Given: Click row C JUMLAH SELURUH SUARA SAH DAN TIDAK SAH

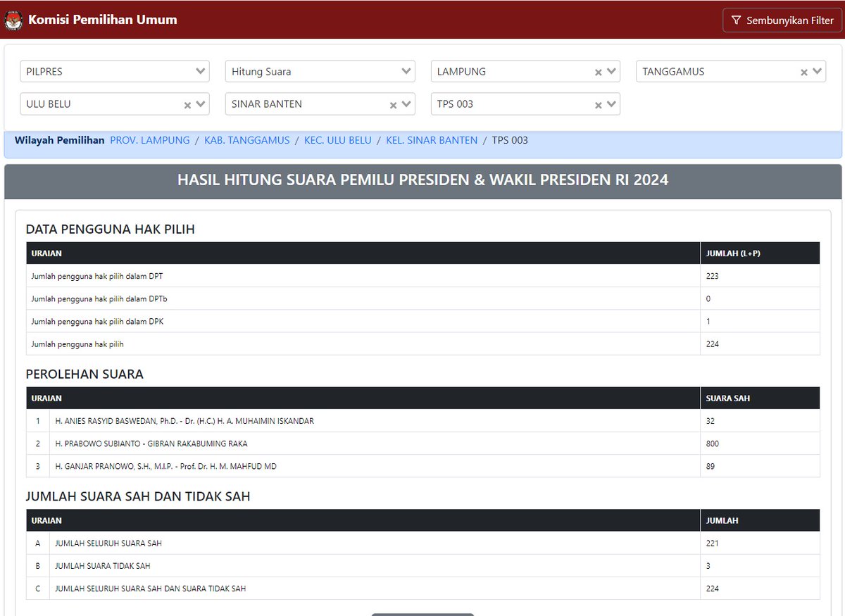Looking at the screenshot, I should tap(423, 589).
